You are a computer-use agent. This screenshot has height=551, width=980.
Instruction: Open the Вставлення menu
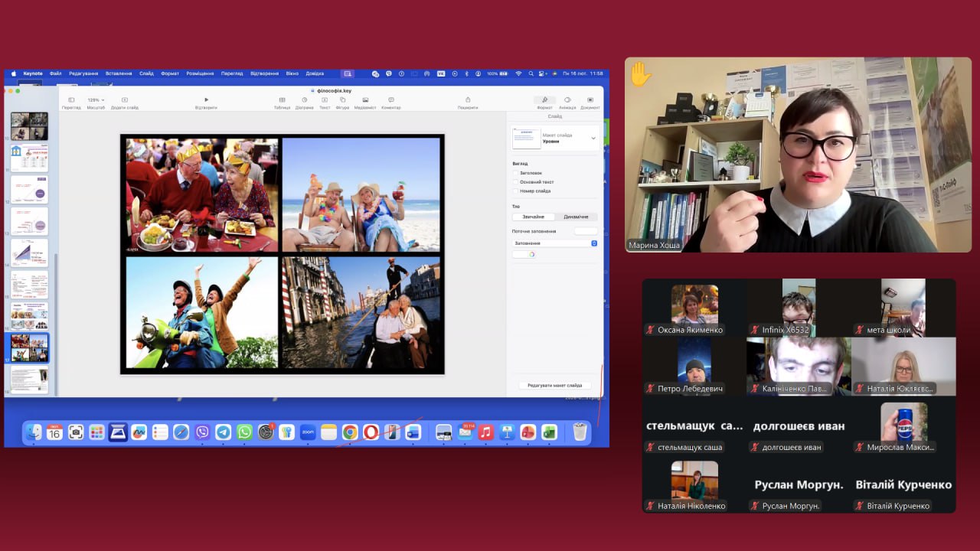(119, 73)
